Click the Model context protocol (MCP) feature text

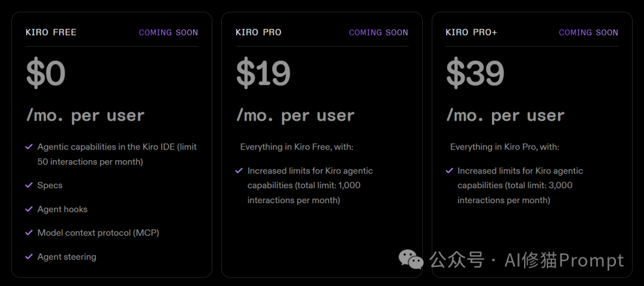coord(98,232)
